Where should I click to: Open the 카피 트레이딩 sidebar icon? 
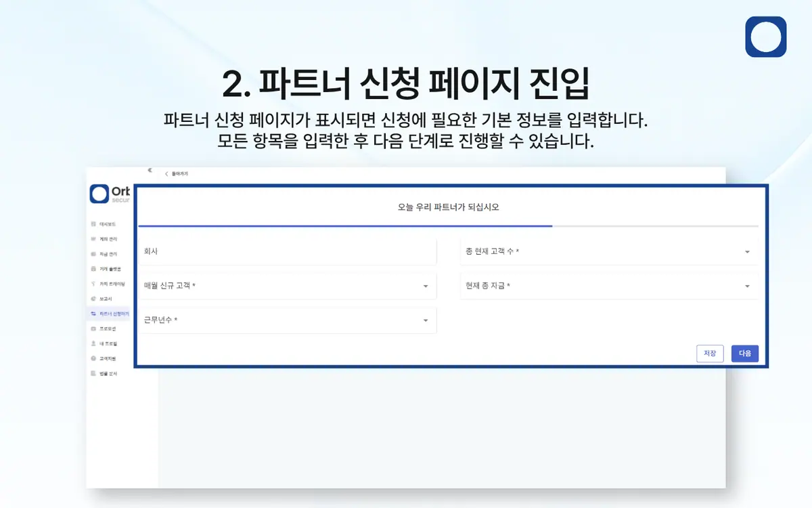93,284
